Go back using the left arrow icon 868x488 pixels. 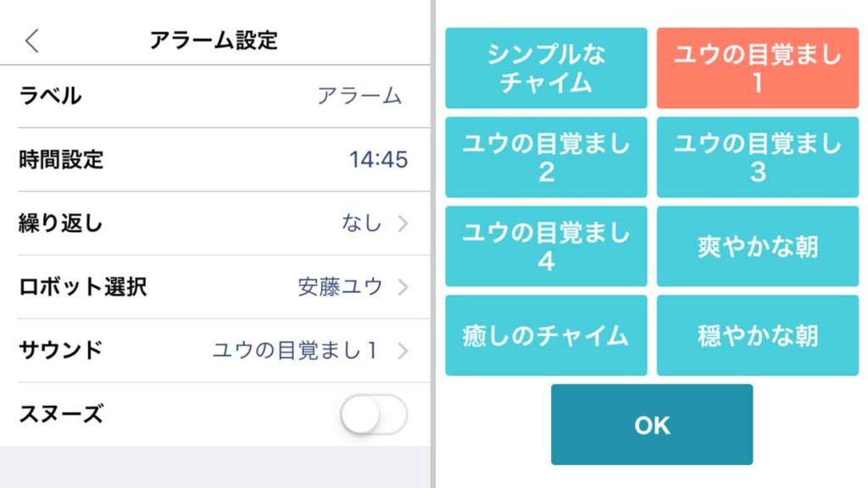click(x=32, y=41)
